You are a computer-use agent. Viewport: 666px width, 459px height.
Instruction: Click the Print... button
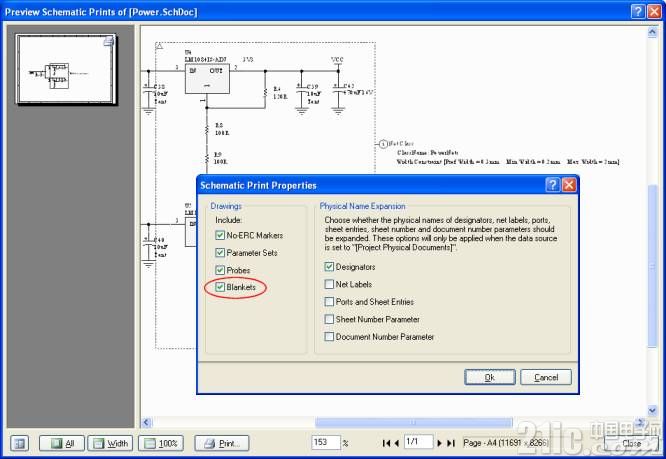222,443
